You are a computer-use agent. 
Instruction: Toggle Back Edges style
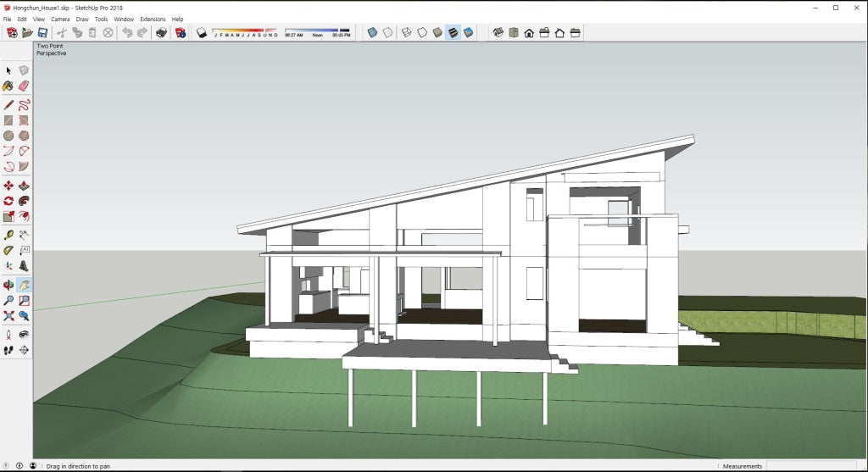[388, 33]
